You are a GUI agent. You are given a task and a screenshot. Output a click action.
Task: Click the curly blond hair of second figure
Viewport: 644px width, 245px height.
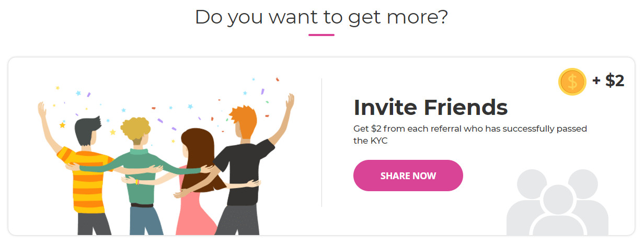tap(135, 127)
